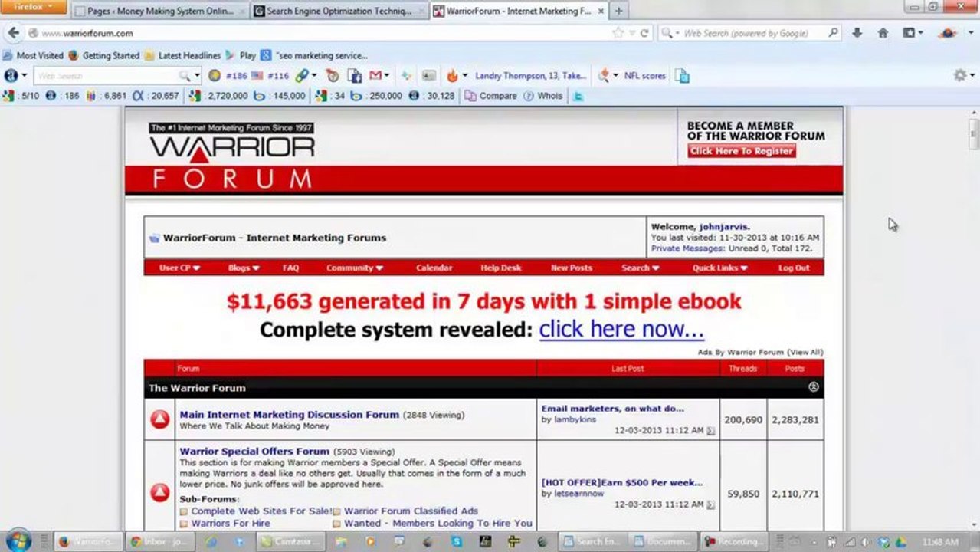Viewport: 980px width, 552px height.
Task: Open the forum Search dropdown
Action: point(640,268)
